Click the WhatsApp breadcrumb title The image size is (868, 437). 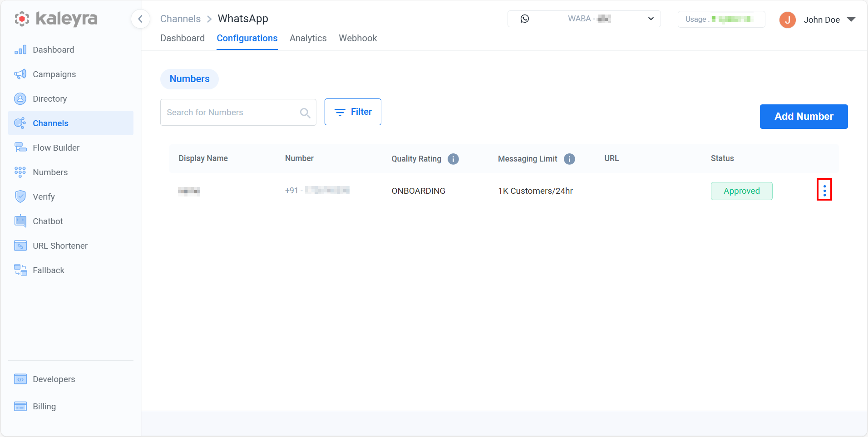pyautogui.click(x=243, y=19)
